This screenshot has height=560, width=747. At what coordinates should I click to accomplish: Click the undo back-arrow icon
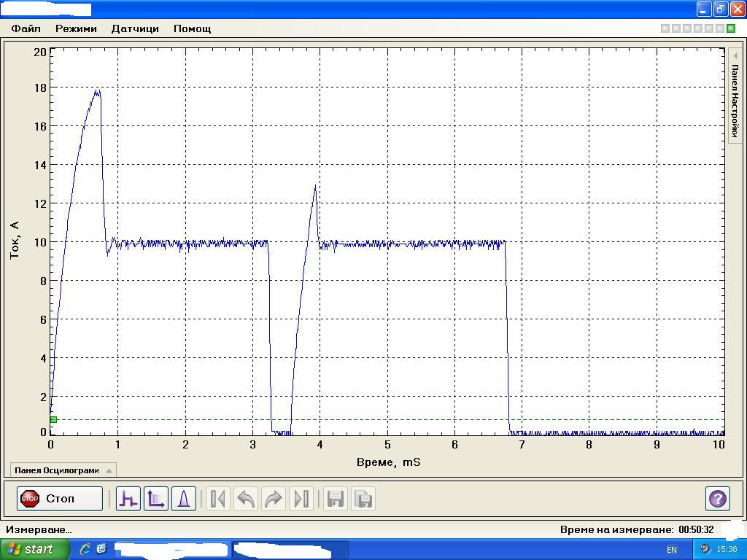246,499
